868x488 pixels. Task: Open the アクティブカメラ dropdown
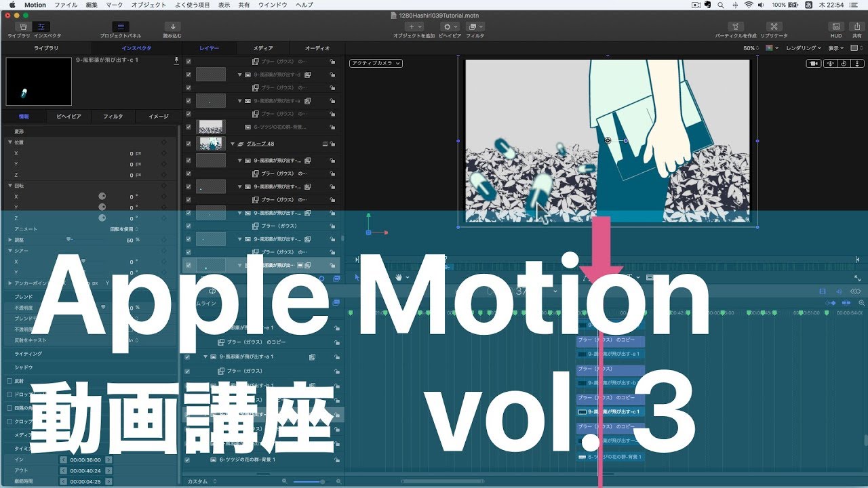pos(376,63)
